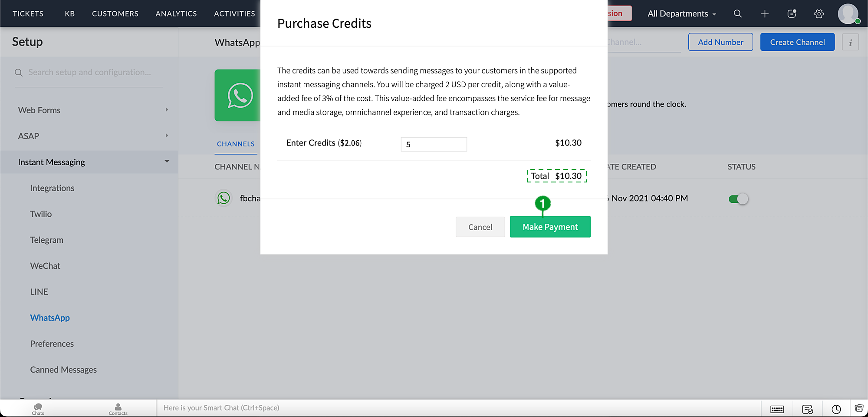Collapse the Instant Messaging section
Image resolution: width=868 pixels, height=417 pixels.
[x=167, y=162]
